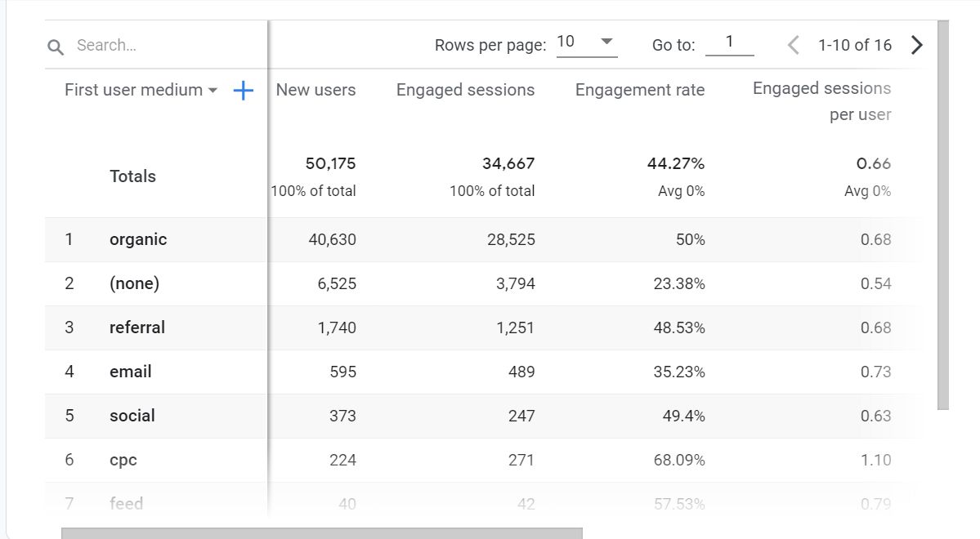This screenshot has width=980, height=539.
Task: Sort by the Engaged sessions column
Action: coord(465,91)
